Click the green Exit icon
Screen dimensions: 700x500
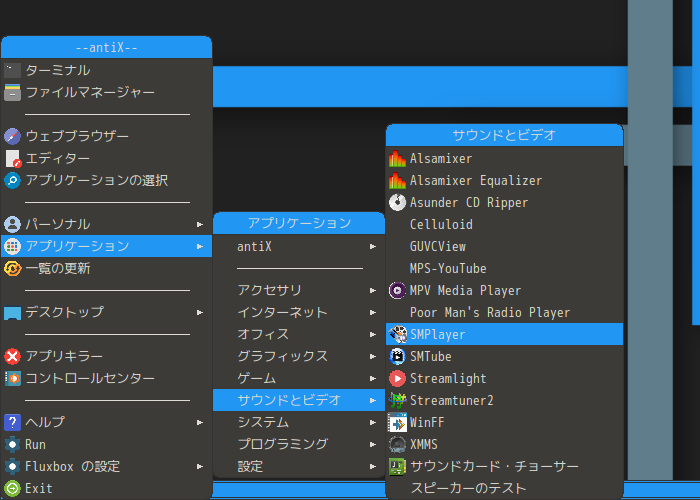pos(12,488)
